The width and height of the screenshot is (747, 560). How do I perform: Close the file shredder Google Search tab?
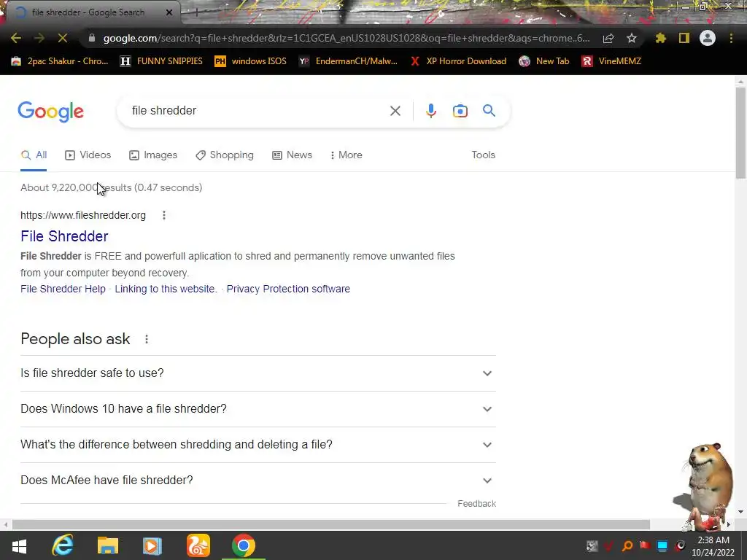pos(169,13)
